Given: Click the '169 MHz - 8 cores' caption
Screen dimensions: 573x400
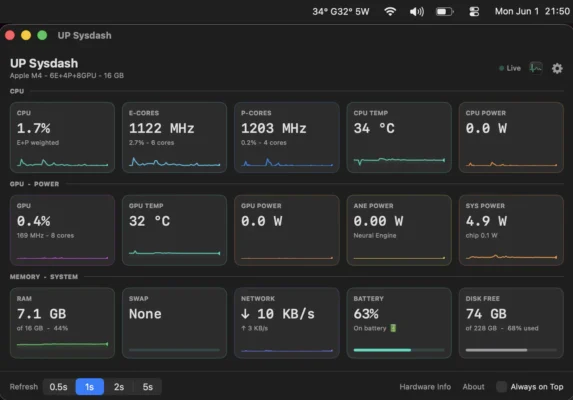Looking at the screenshot, I should point(45,236).
